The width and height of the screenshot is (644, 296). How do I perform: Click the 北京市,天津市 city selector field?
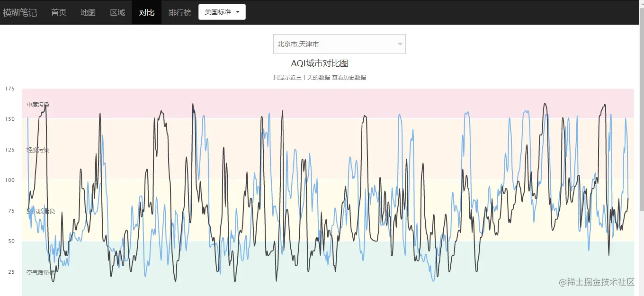340,44
